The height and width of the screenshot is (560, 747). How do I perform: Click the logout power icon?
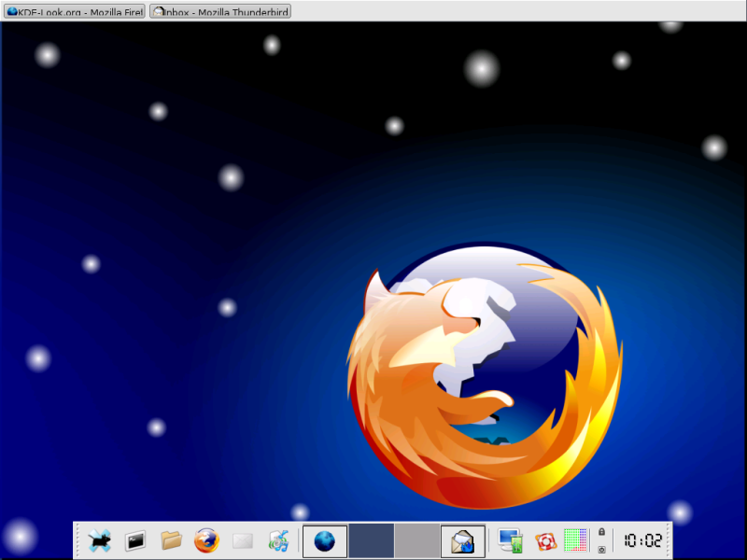click(601, 550)
